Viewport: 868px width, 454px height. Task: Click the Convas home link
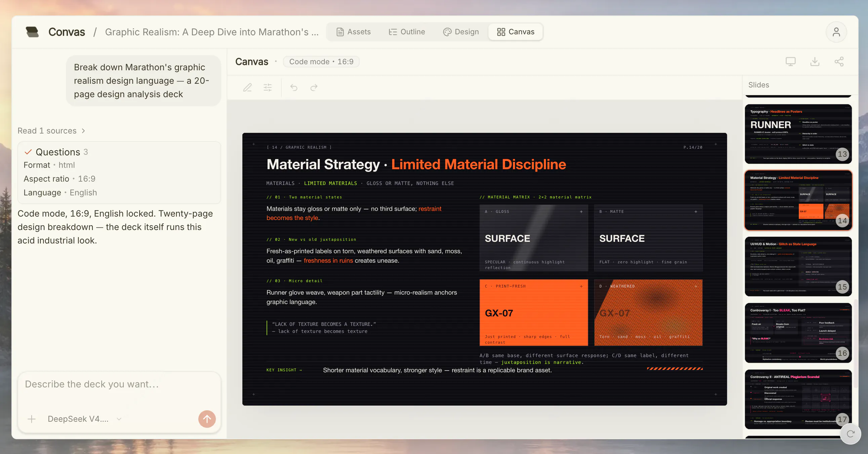(67, 32)
